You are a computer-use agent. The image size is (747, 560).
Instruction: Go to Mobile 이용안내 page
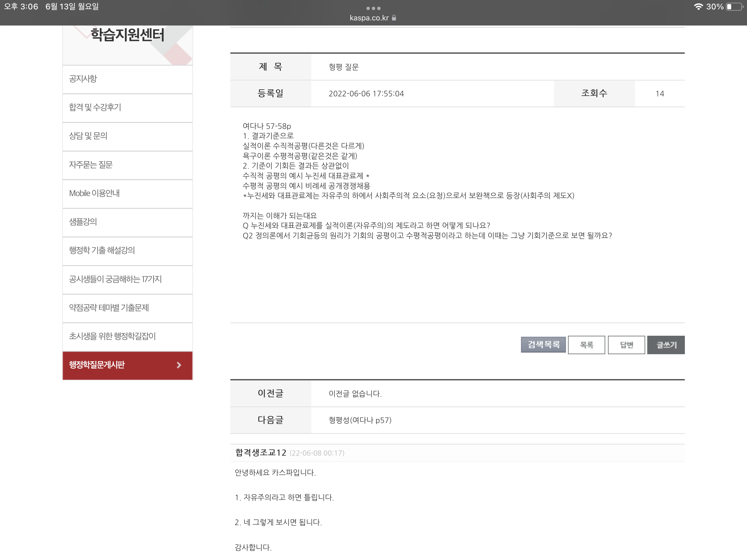94,193
